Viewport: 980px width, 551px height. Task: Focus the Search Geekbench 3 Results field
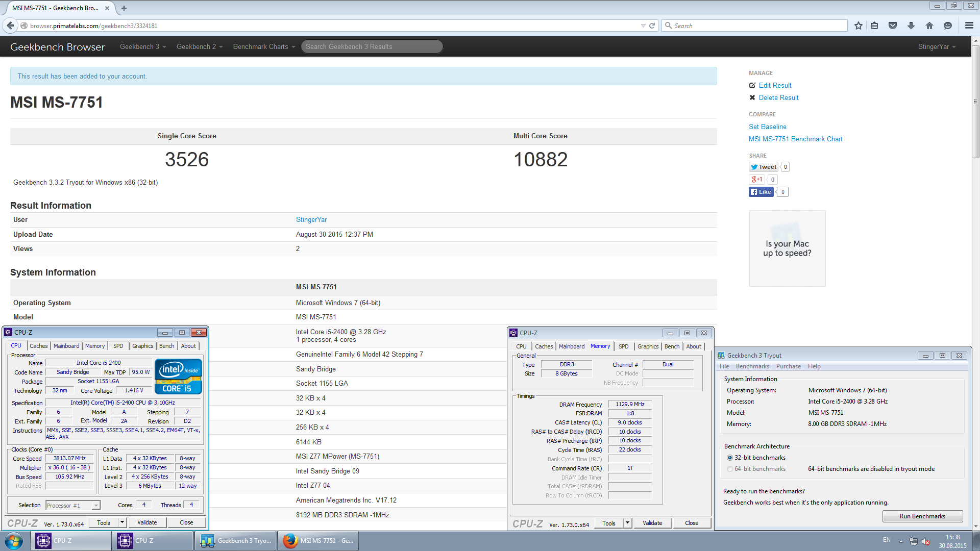[372, 46]
